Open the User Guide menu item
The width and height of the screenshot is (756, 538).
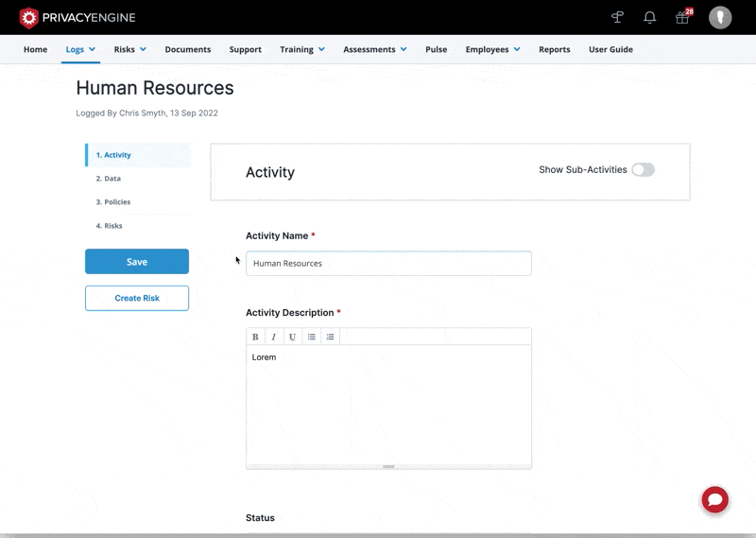[x=610, y=49]
